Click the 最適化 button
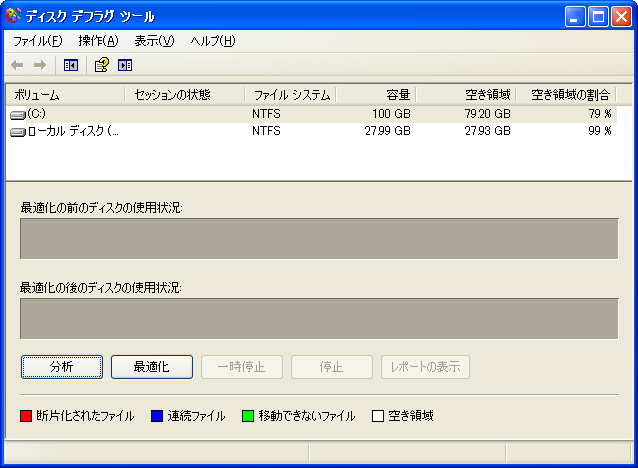The height and width of the screenshot is (468, 638). pyautogui.click(x=152, y=367)
